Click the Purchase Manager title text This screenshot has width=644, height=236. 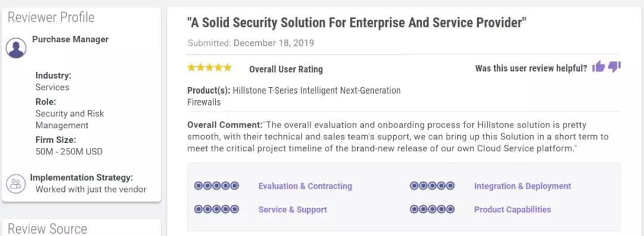(70, 39)
